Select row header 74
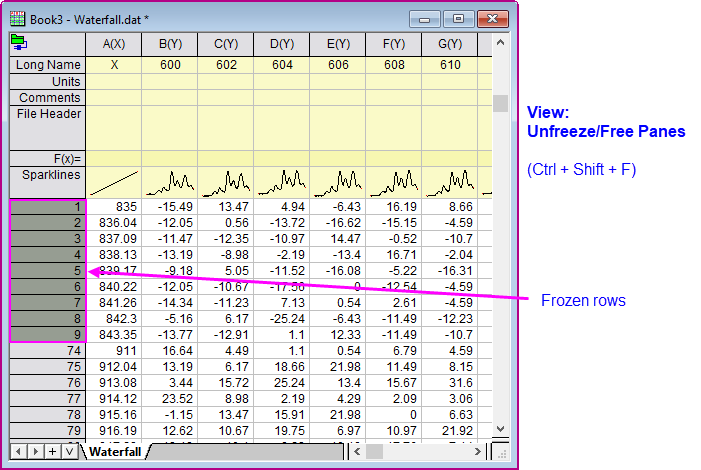The width and height of the screenshot is (701, 470). (x=47, y=351)
